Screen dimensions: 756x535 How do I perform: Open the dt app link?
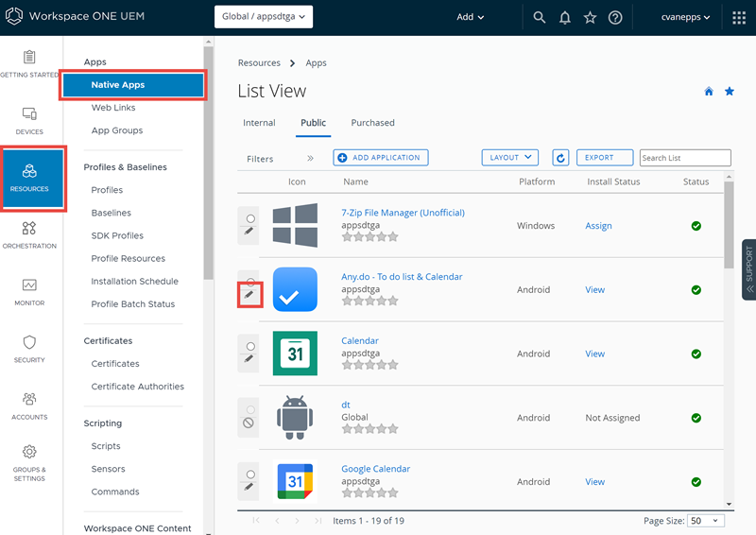tap(346, 405)
